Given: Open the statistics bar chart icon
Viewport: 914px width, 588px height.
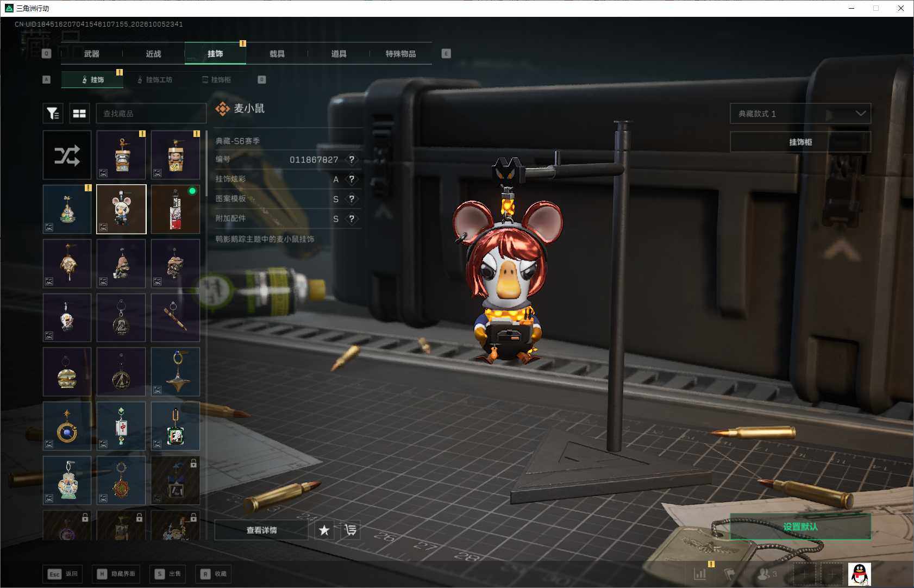Looking at the screenshot, I should pyautogui.click(x=700, y=574).
